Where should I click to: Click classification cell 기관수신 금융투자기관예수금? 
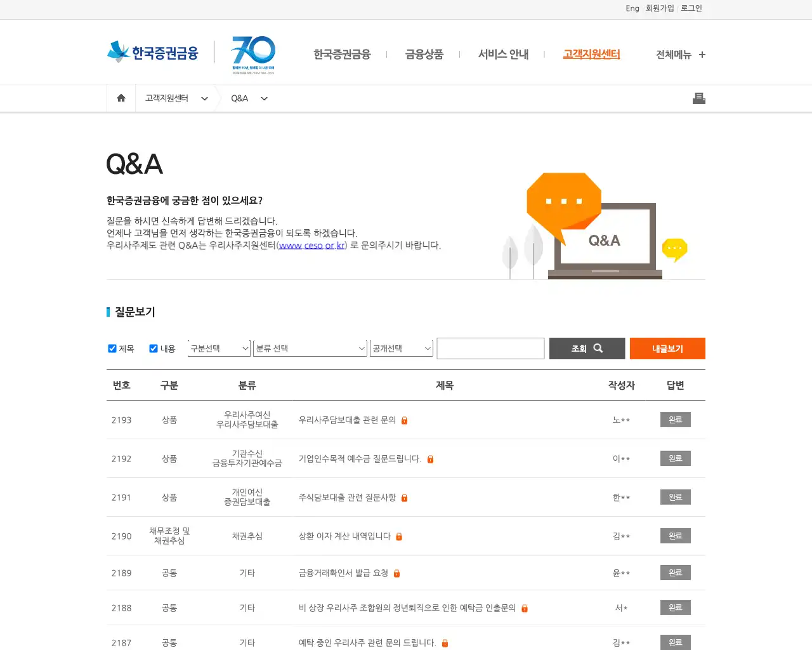pyautogui.click(x=247, y=458)
